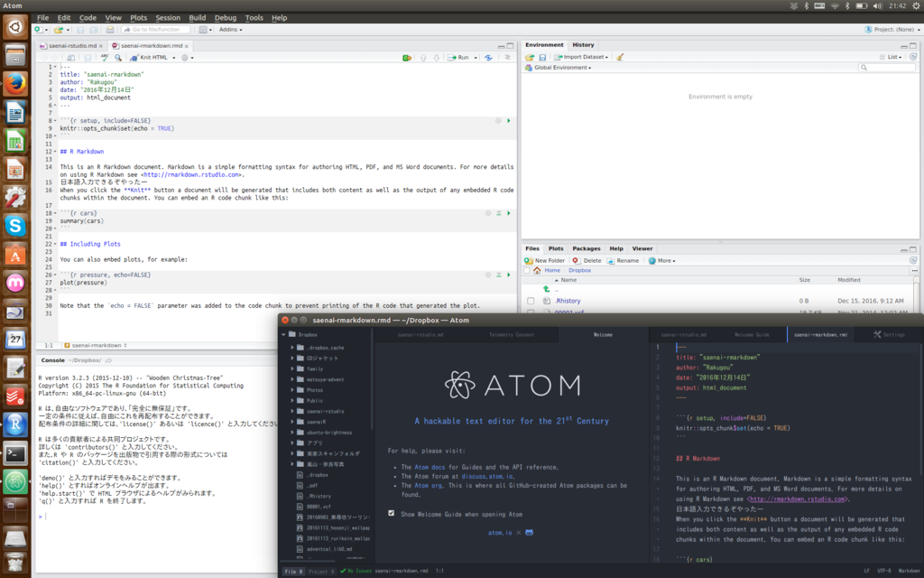Go up a directory with green arrow
Screen dimensions: 924x578
click(546, 289)
